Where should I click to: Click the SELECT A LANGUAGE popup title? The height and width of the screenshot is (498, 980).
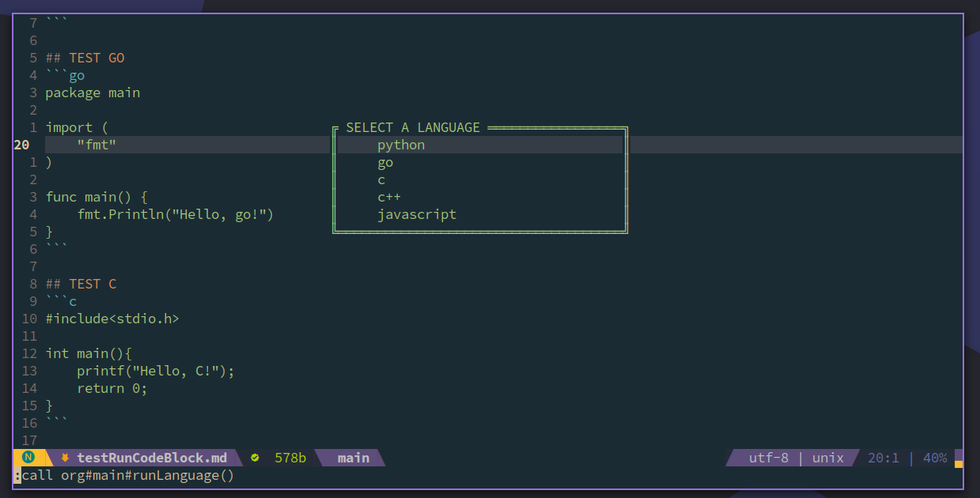click(413, 127)
